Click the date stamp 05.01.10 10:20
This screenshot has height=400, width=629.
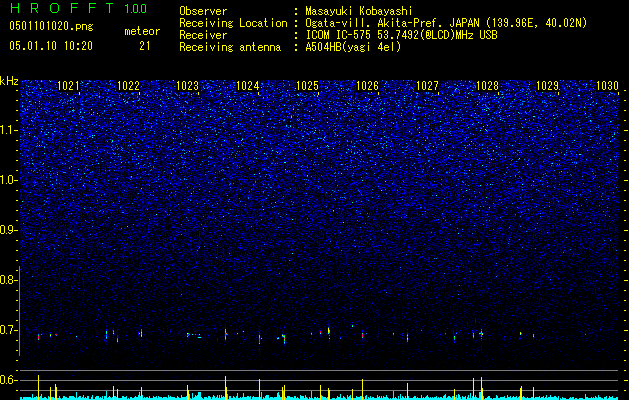[x=51, y=46]
